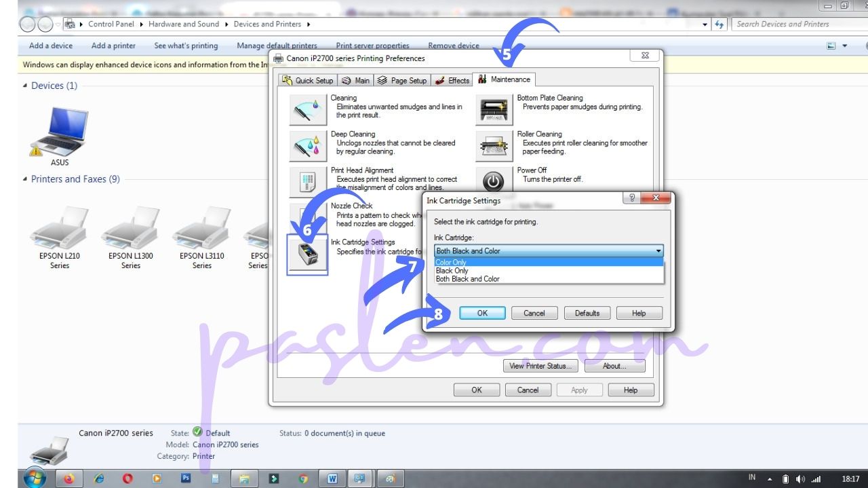Click Defaults in Ink Cartridge Settings
The height and width of the screenshot is (488, 868).
point(587,314)
